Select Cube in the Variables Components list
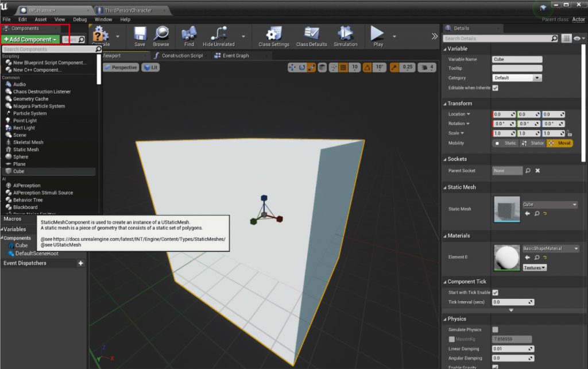 21,245
